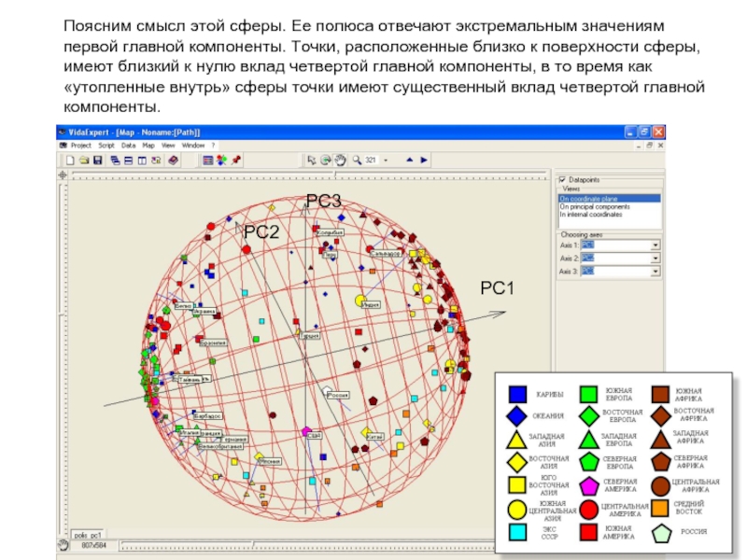Click the blue right arrow button

tap(423, 160)
